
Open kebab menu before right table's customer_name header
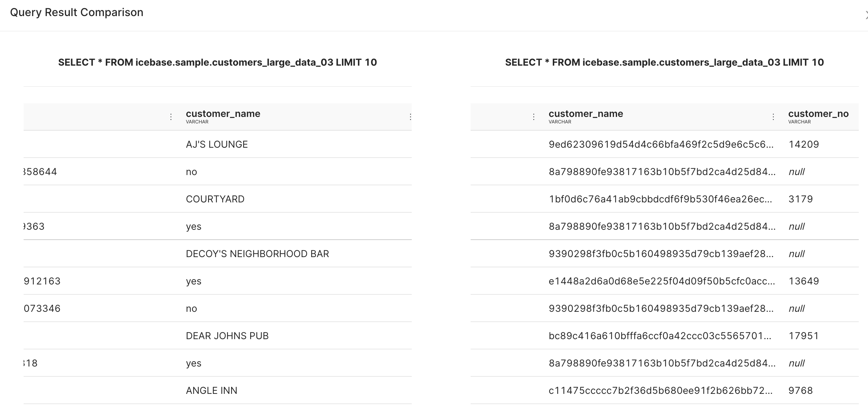point(534,117)
